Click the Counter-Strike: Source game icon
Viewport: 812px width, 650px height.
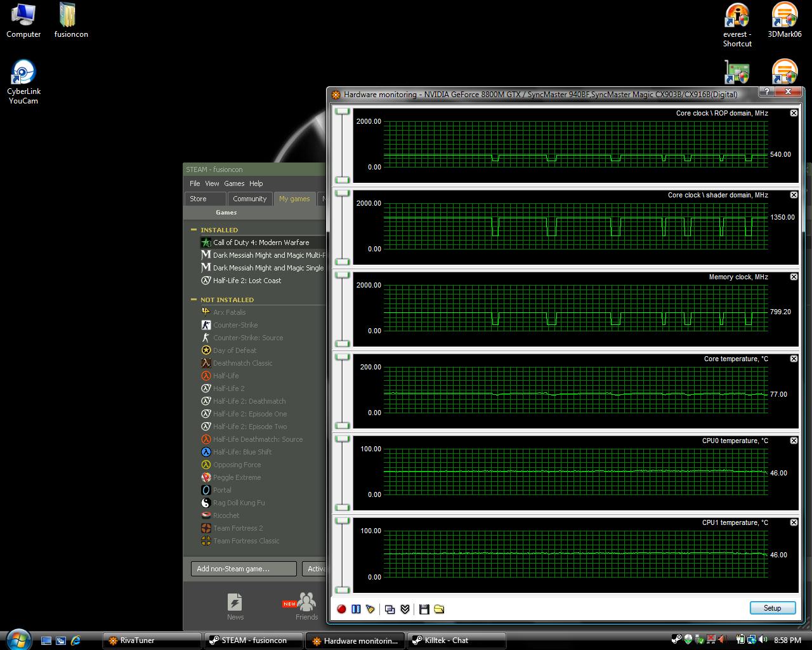[x=206, y=338]
